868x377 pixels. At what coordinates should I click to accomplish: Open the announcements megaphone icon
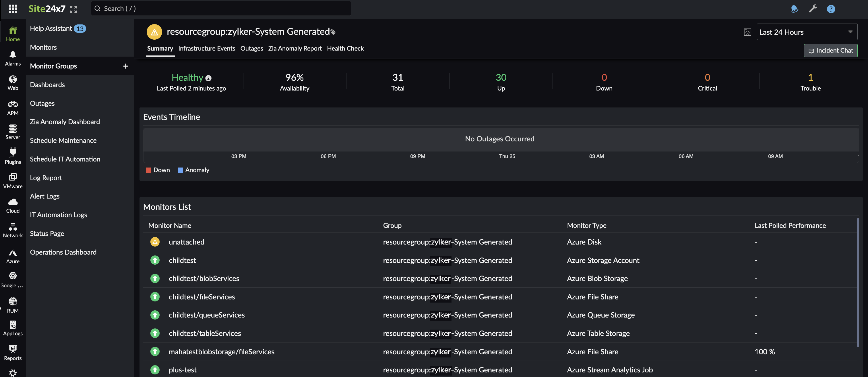click(794, 9)
